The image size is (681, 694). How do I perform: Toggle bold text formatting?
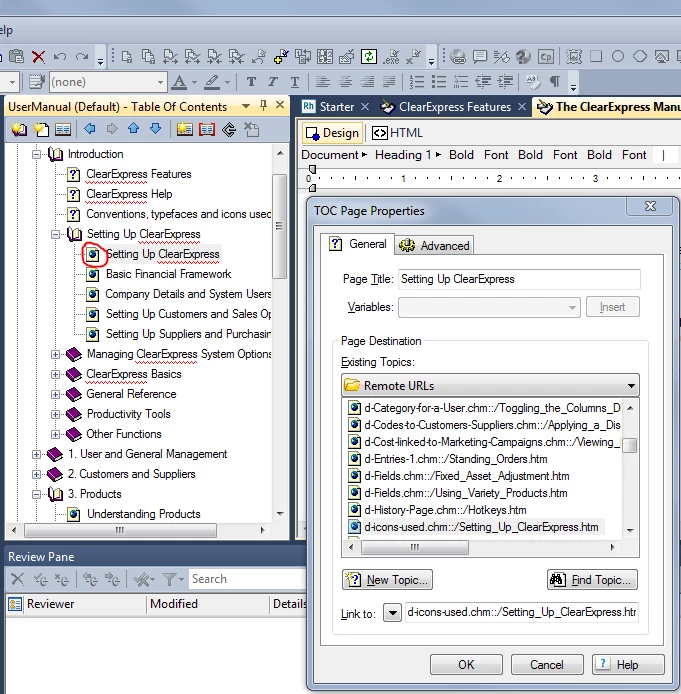(x=251, y=81)
